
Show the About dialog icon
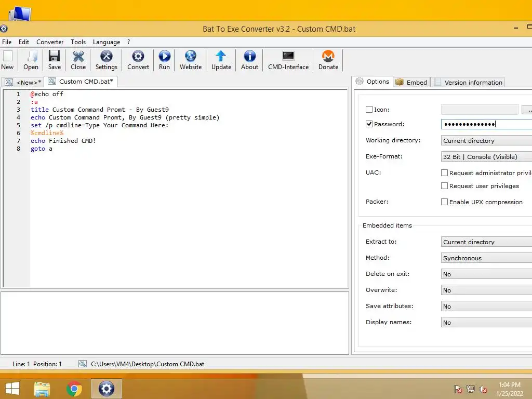click(x=250, y=60)
